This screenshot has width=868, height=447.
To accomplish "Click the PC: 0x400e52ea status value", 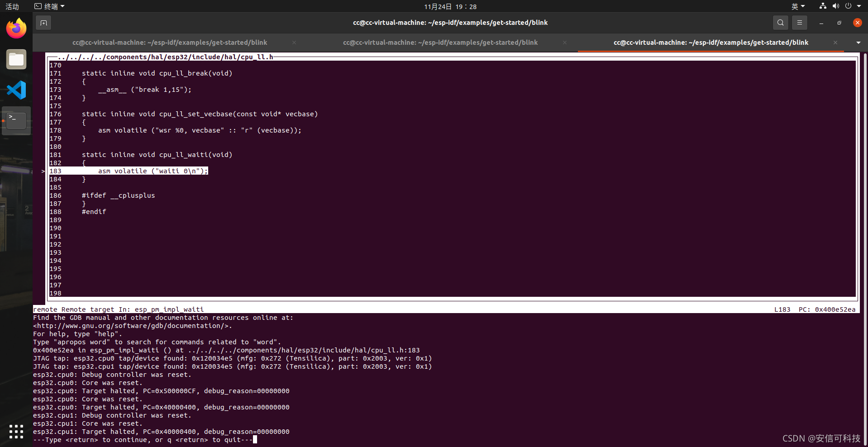I will point(827,309).
